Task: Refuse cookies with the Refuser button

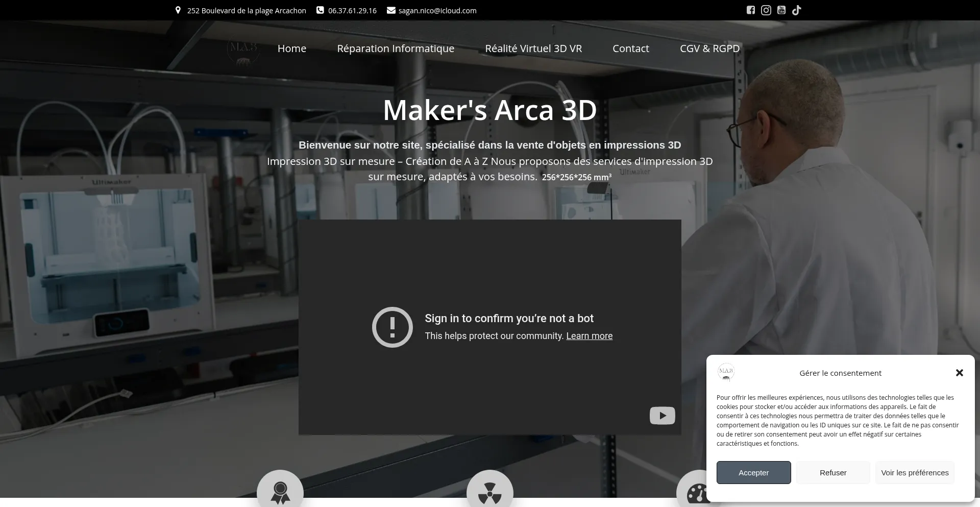Action: (x=832, y=472)
